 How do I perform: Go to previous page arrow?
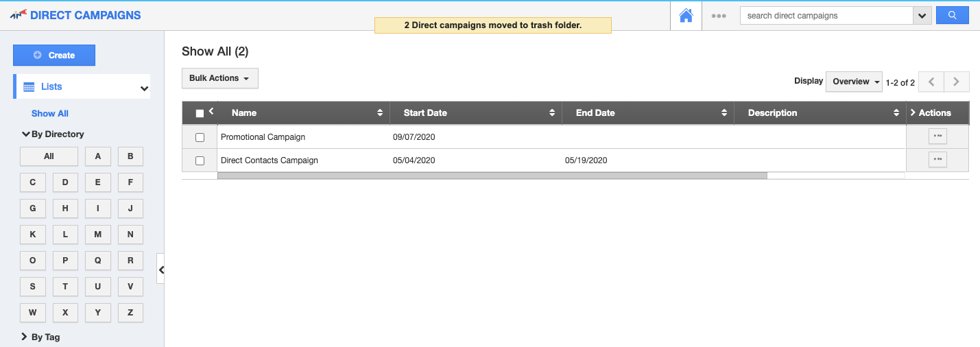(931, 82)
